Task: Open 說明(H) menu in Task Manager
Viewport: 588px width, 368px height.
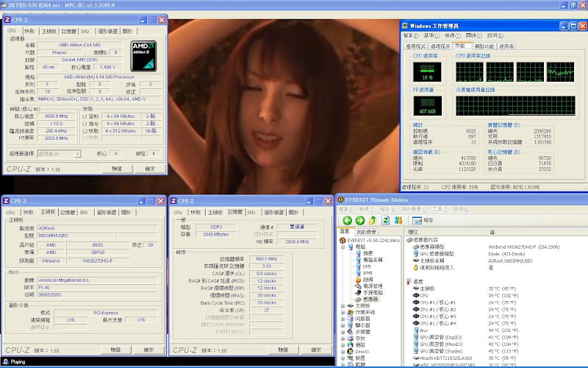Action: click(x=495, y=35)
